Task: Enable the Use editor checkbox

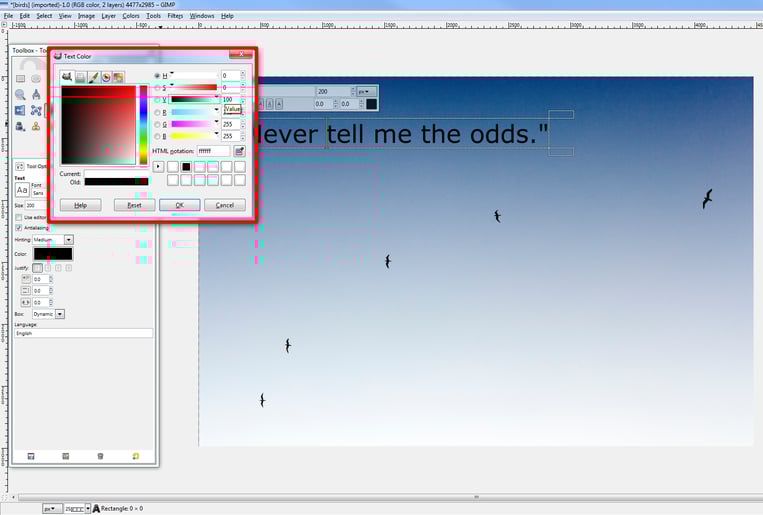Action: [19, 217]
